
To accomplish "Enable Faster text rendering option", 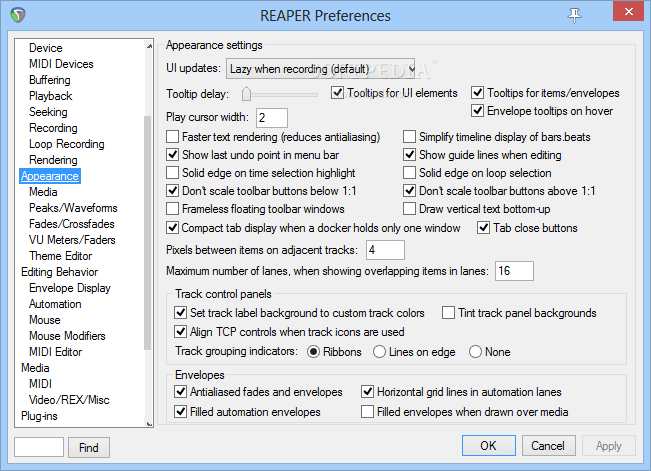I will (x=172, y=137).
